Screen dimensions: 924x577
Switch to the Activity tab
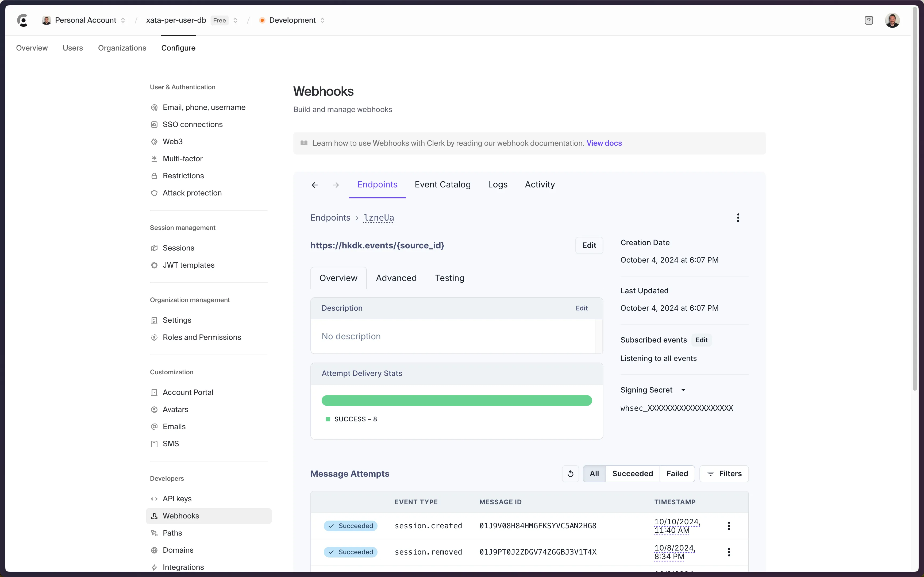[540, 185]
